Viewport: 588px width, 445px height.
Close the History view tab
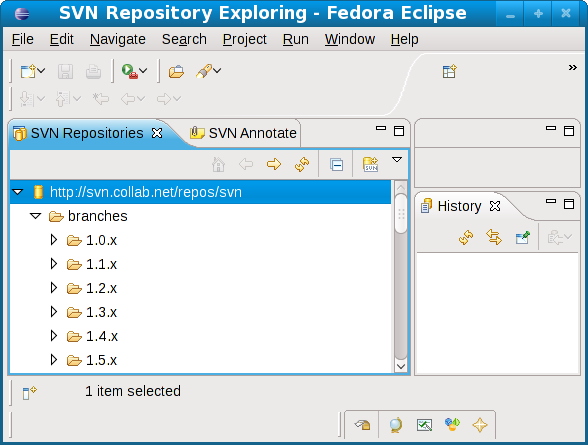click(x=495, y=206)
